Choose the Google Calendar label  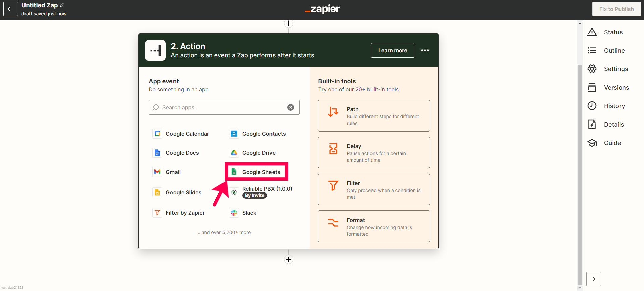click(187, 134)
